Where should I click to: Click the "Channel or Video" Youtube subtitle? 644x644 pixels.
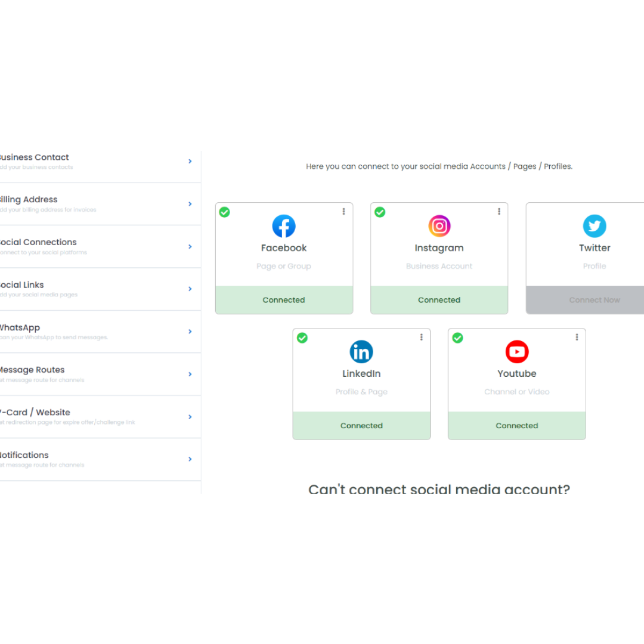point(516,392)
